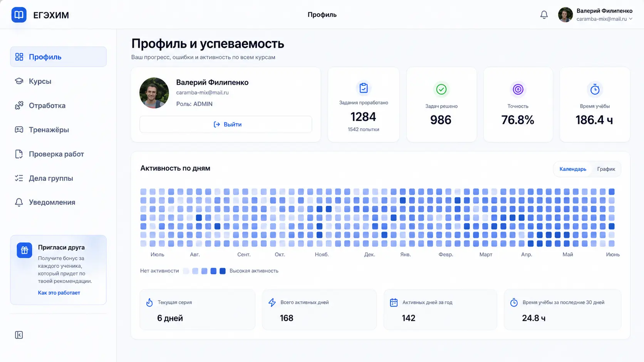Click the 1284 tasks value
Viewport: 644px width, 362px height.
pyautogui.click(x=363, y=117)
